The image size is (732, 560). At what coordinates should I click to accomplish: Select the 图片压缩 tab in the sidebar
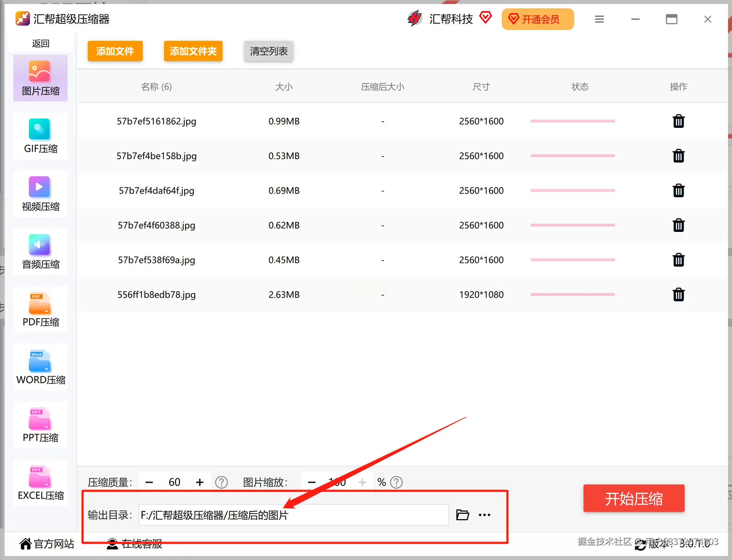tap(40, 78)
